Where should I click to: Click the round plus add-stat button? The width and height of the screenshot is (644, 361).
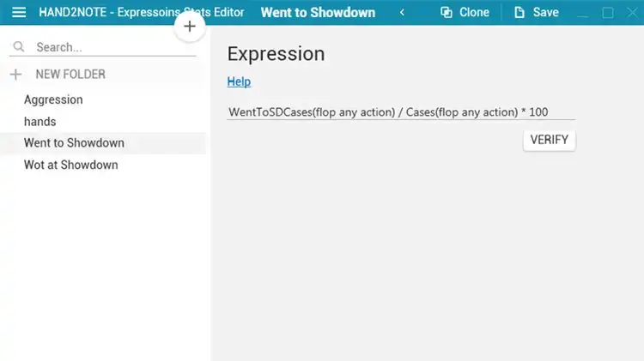tap(190, 27)
